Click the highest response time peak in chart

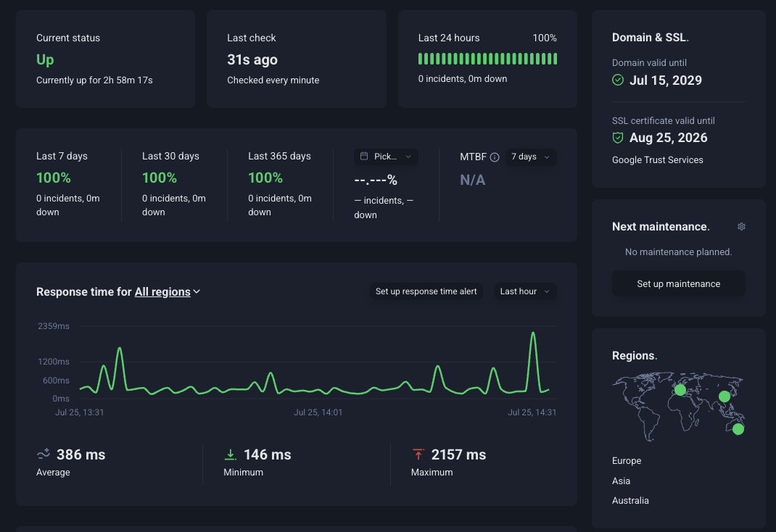tap(533, 333)
